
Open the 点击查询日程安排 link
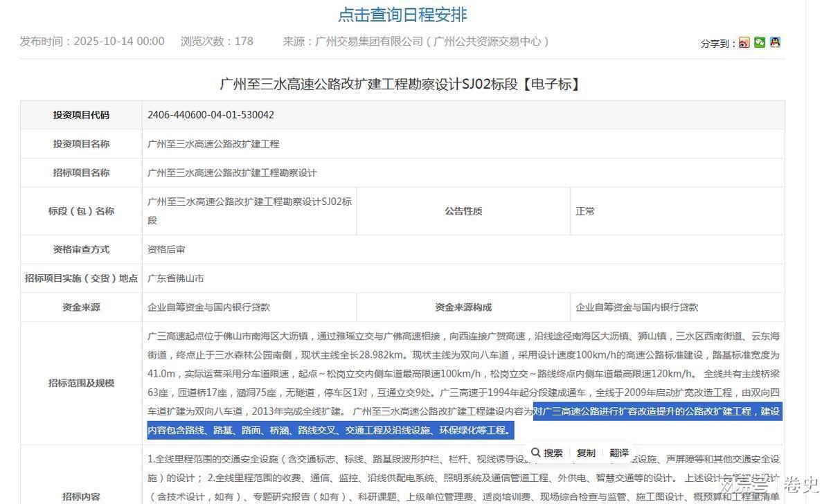click(402, 14)
